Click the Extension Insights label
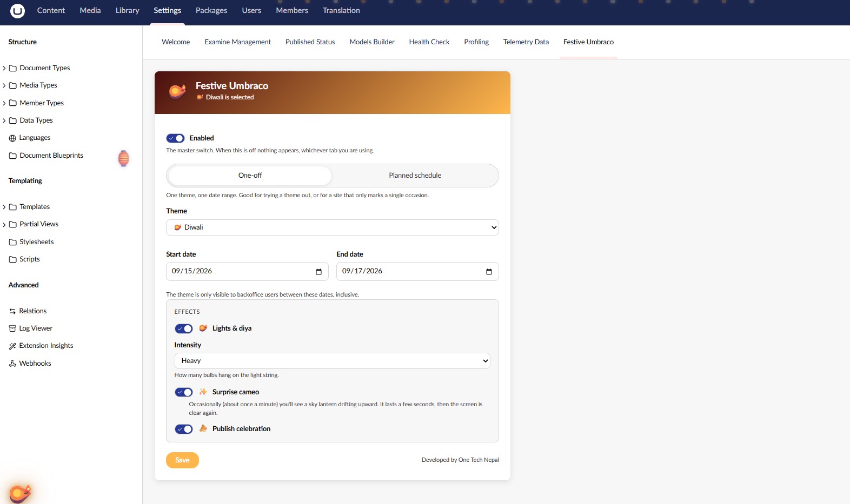 [46, 346]
